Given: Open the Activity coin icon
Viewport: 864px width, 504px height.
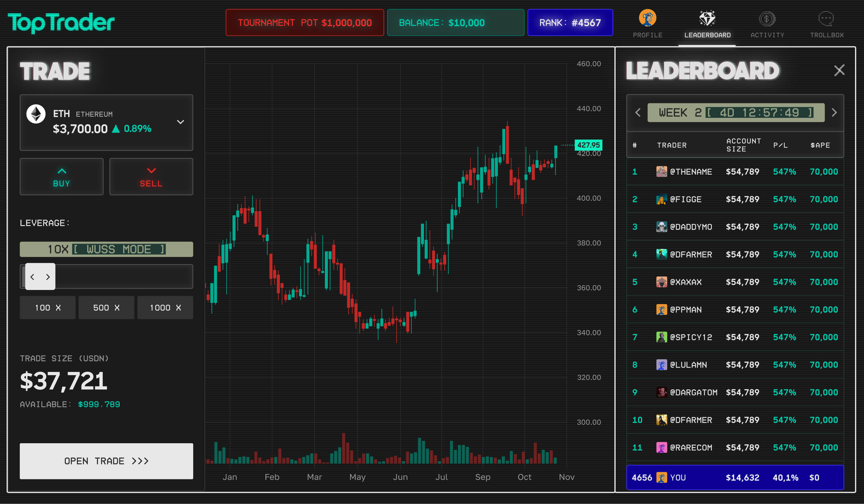Looking at the screenshot, I should tap(767, 19).
